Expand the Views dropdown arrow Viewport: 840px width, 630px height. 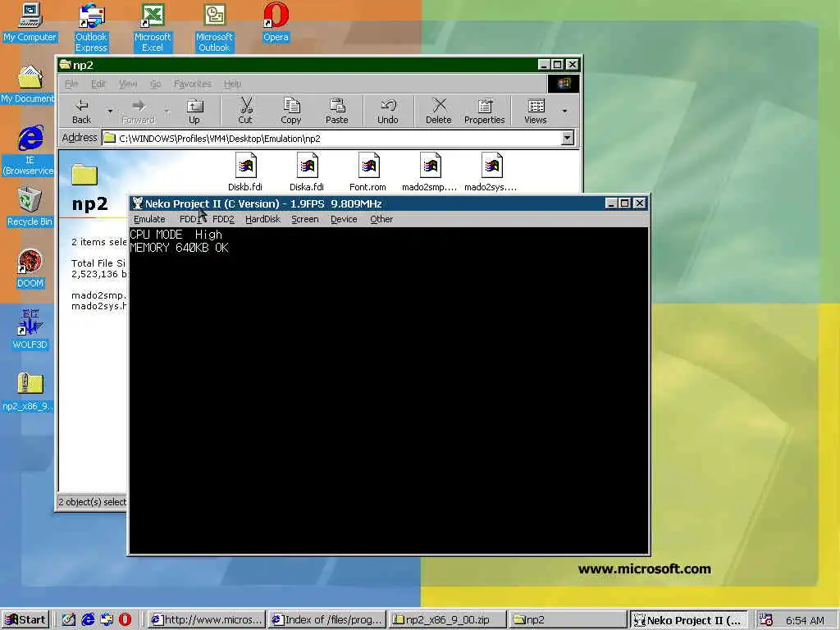564,112
